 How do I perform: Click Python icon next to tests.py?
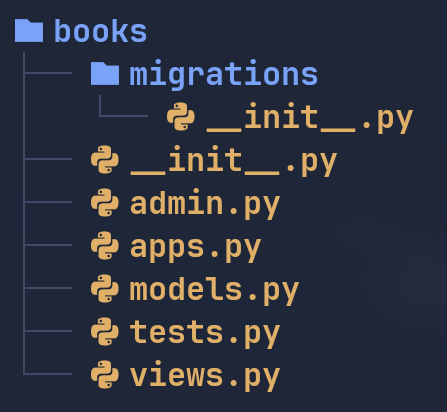tap(105, 332)
